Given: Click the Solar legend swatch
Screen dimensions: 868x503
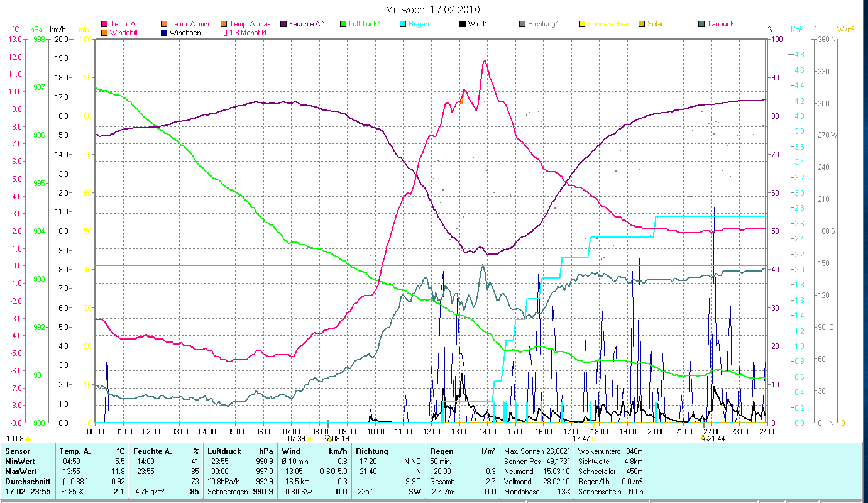Looking at the screenshot, I should 641,24.
